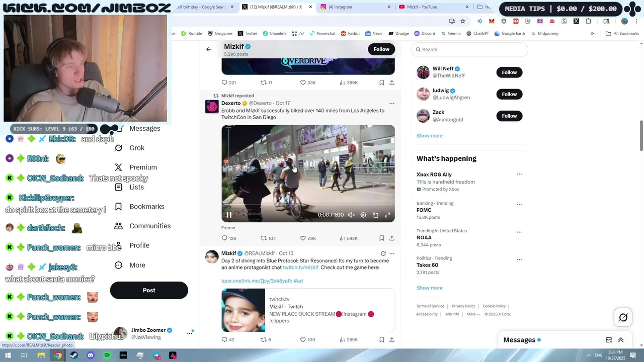Open the Chrome extensions puzzle menu
Image resolution: width=644 pixels, height=362 pixels.
click(588, 21)
